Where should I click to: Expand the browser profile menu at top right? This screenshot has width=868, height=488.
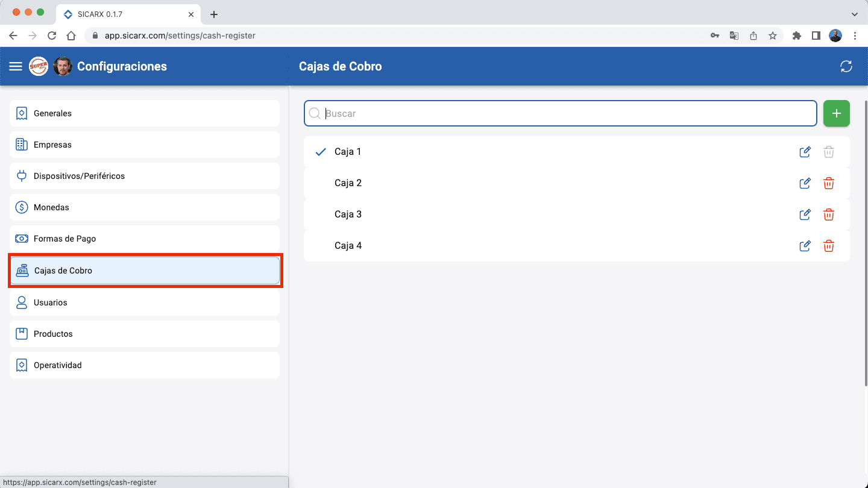coord(835,36)
